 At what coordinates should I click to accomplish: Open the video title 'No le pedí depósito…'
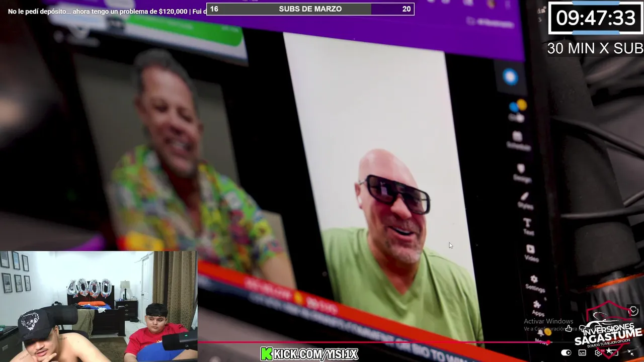pyautogui.click(x=107, y=12)
